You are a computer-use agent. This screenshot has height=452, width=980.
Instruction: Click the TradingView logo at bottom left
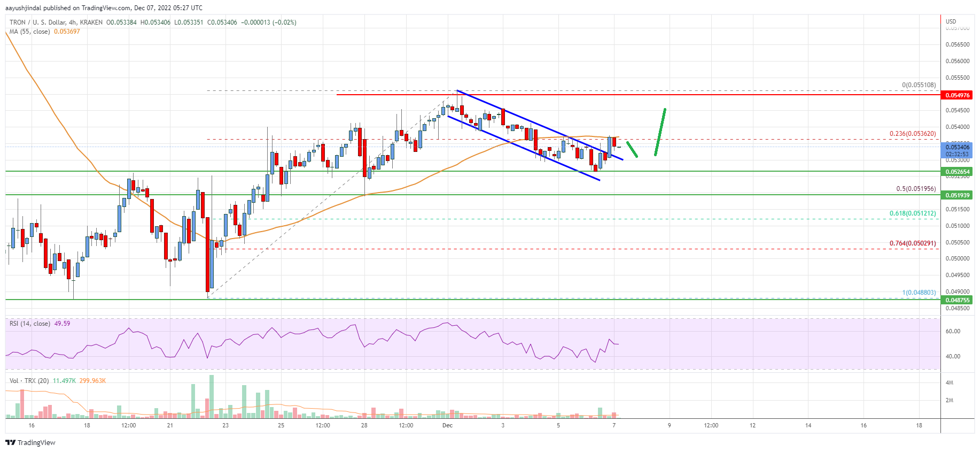[30, 442]
